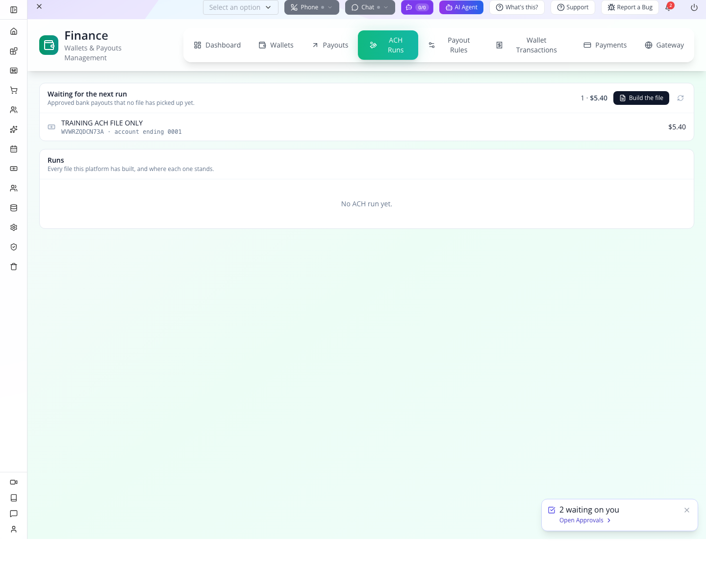Select the banknote icon in the sidebar
Viewport: 706px width, 588px height.
pos(14,169)
